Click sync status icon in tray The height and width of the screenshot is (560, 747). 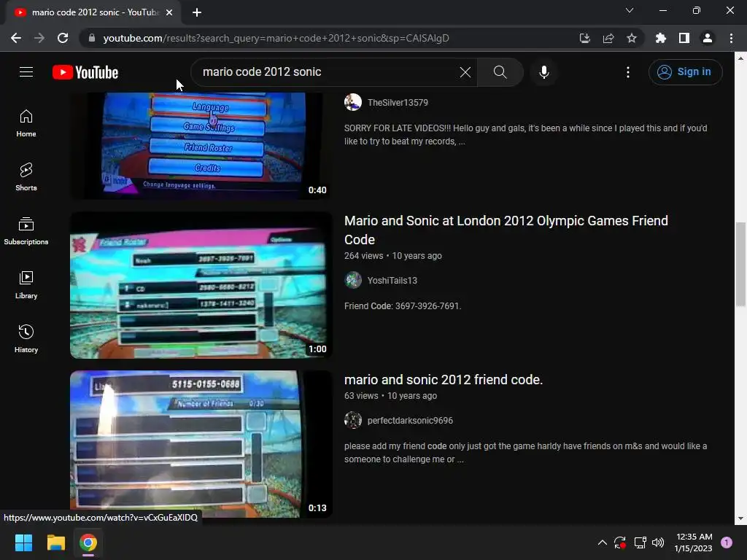coord(620,542)
